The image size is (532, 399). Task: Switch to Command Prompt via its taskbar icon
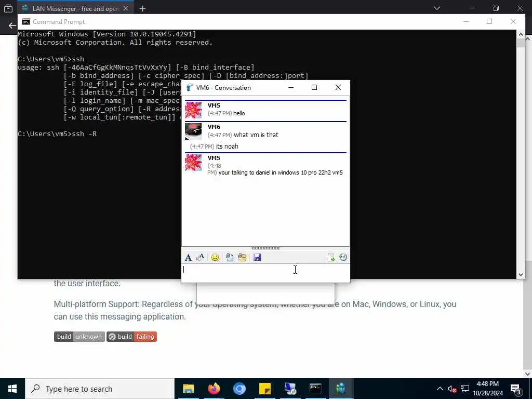coord(315,389)
